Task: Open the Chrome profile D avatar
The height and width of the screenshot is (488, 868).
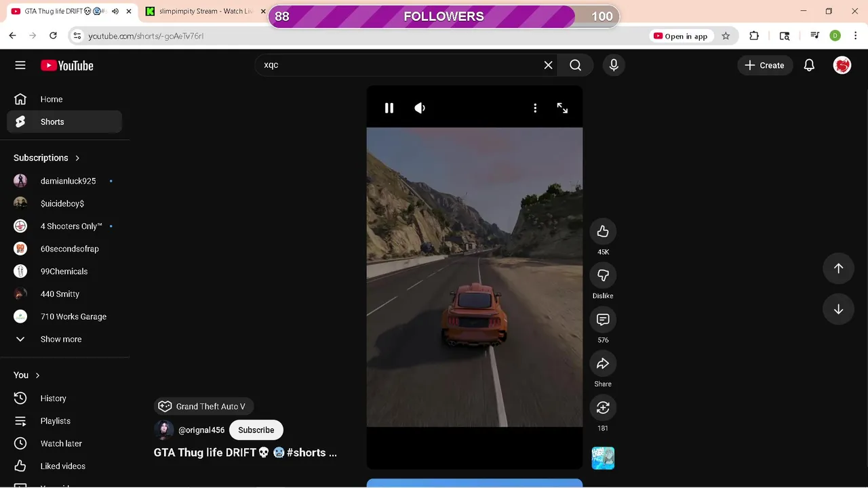Action: 835,36
